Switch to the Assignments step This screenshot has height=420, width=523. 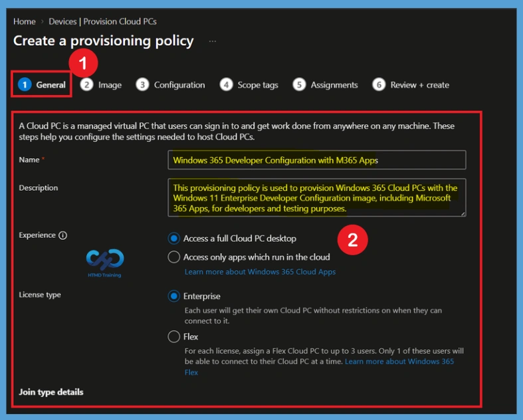pos(325,85)
